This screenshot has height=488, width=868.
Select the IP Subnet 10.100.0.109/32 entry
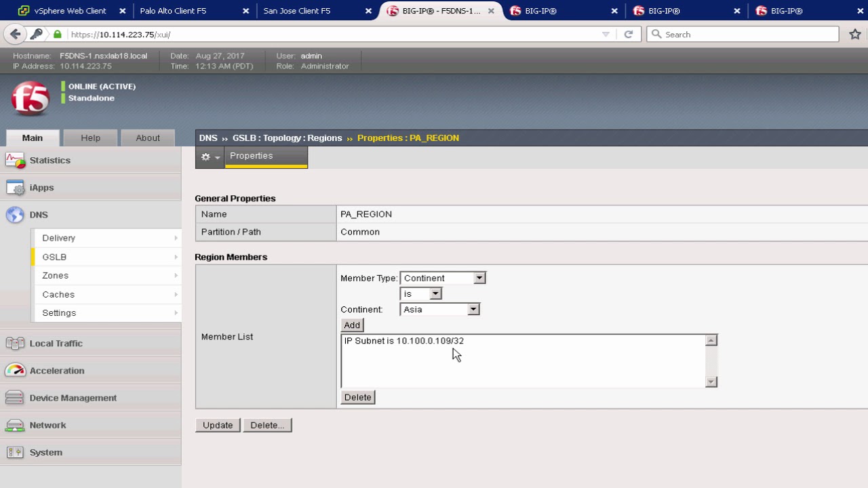coord(404,341)
